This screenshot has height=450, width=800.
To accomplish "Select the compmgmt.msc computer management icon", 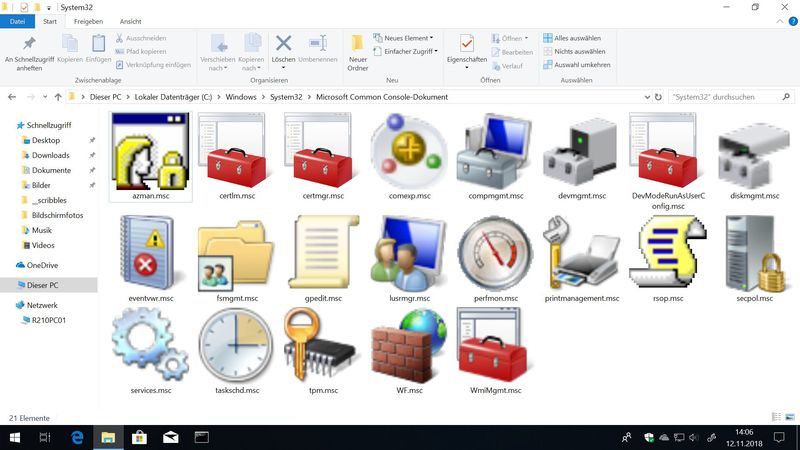I will pos(495,151).
